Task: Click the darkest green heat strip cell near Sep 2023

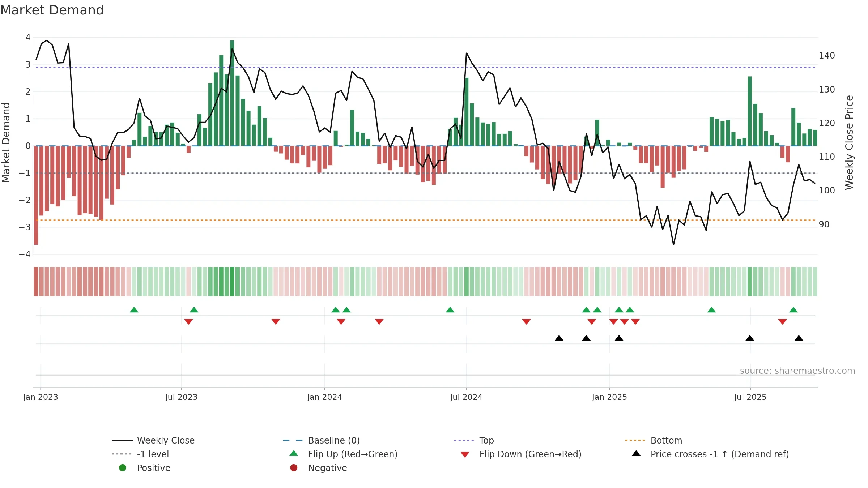Action: pos(232,282)
